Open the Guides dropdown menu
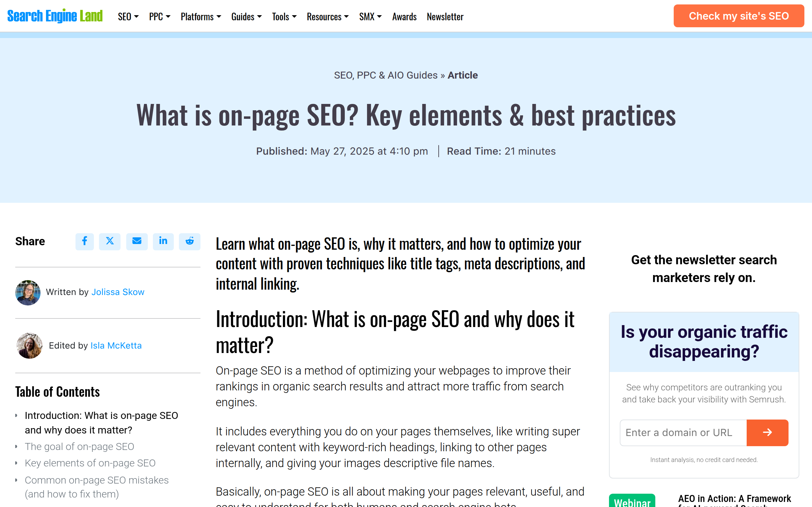The height and width of the screenshot is (507, 812). click(246, 17)
